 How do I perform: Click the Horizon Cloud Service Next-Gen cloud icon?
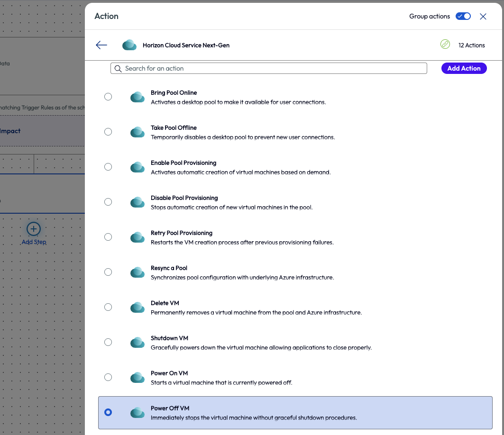point(129,45)
